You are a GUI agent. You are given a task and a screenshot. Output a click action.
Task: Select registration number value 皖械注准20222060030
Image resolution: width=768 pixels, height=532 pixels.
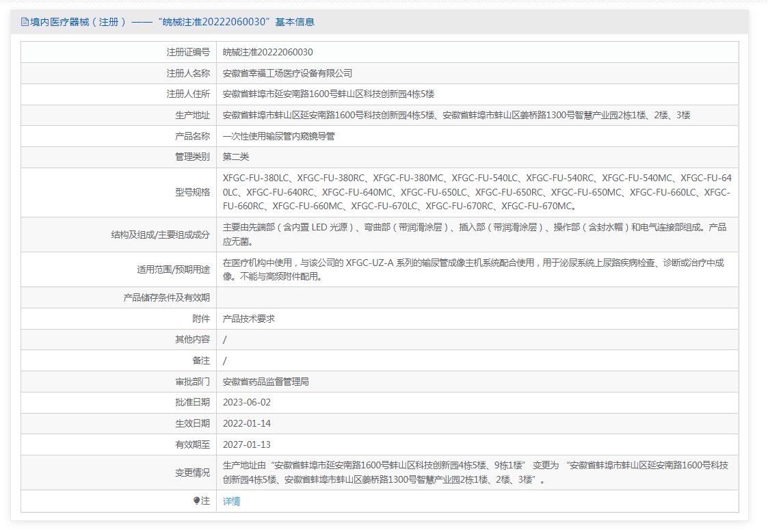pos(267,52)
